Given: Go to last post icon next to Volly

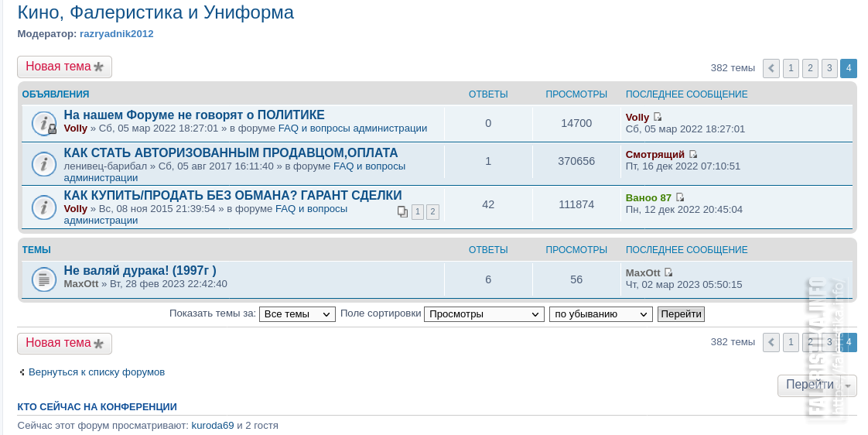Looking at the screenshot, I should pos(658,117).
